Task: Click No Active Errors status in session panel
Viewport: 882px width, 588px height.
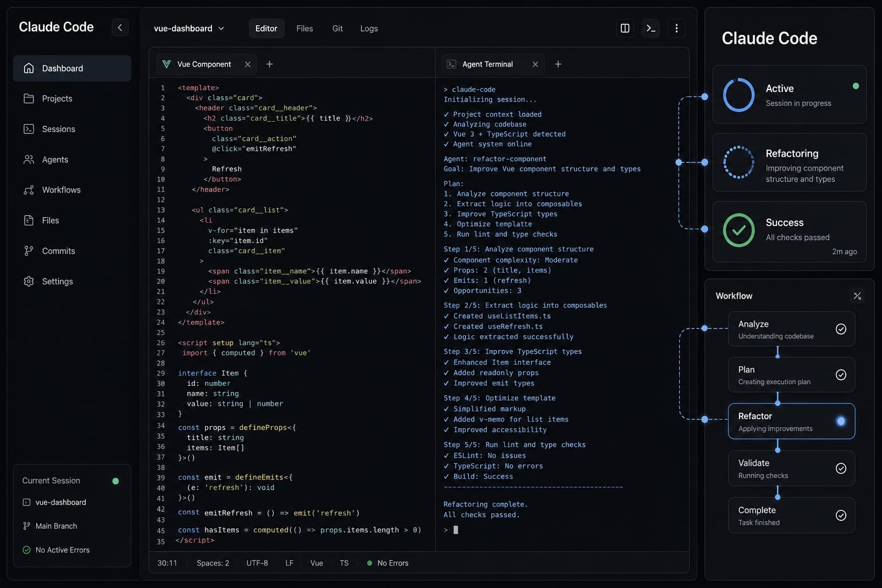Action: coord(63,550)
